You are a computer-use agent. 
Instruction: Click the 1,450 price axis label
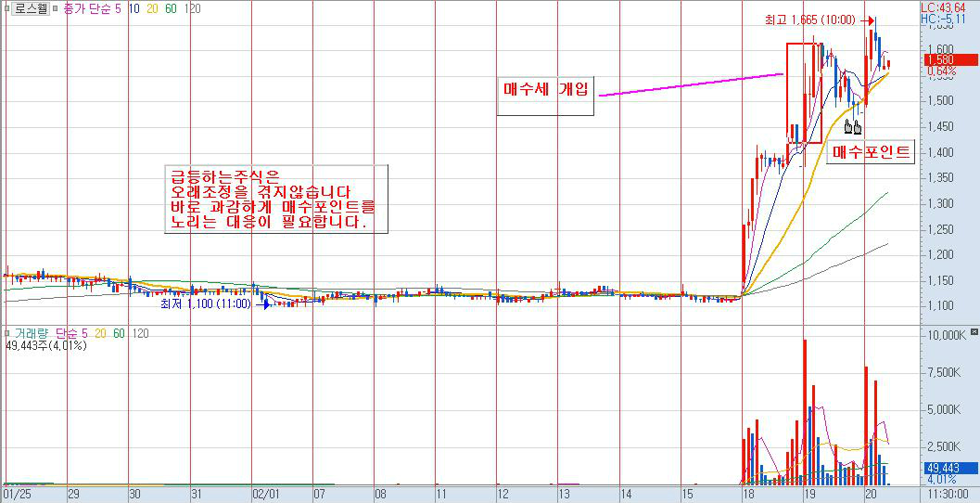pos(940,126)
